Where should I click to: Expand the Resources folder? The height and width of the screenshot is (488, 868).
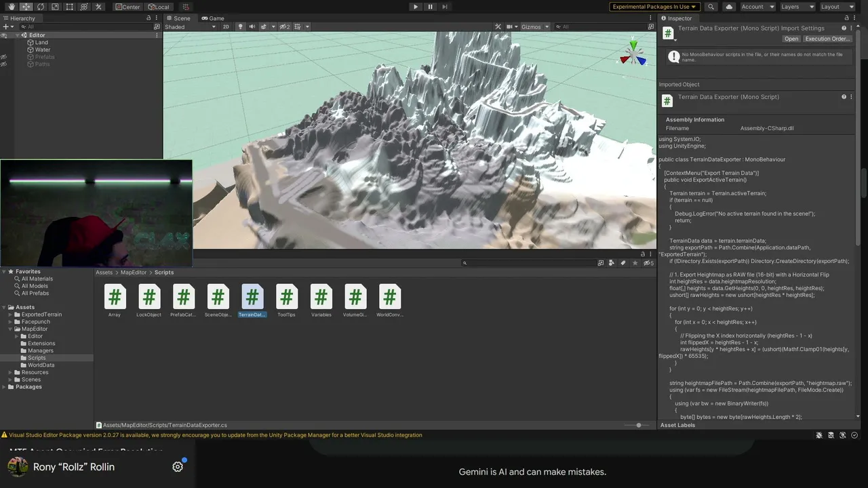(10, 372)
